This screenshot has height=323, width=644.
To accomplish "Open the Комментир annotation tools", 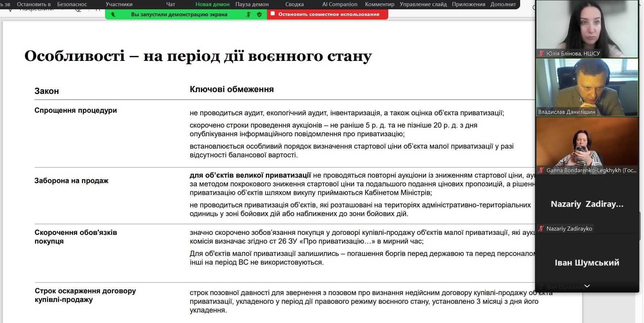I will coord(379,4).
